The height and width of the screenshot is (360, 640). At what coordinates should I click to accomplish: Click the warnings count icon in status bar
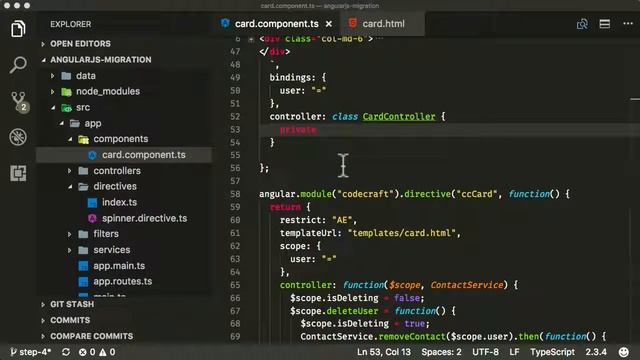pyautogui.click(x=103, y=352)
